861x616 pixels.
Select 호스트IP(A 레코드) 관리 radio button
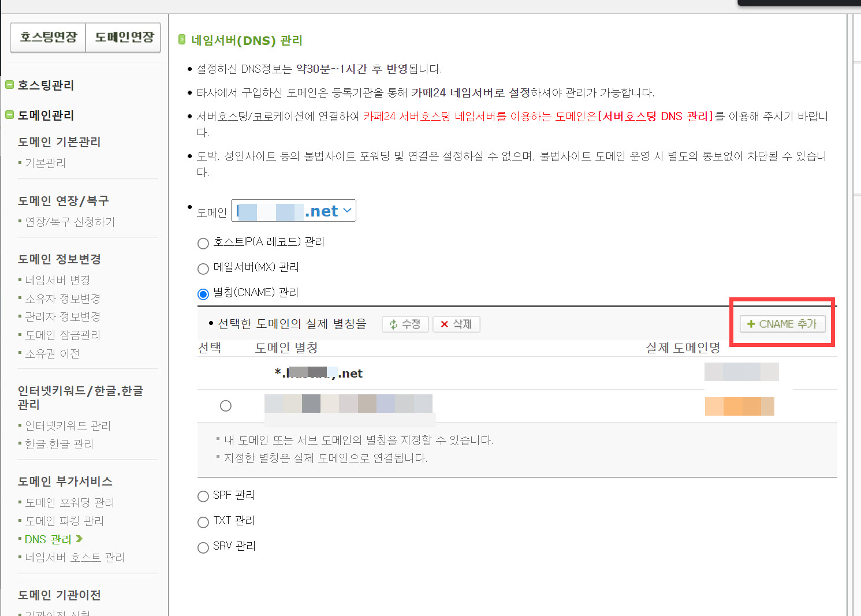[x=203, y=243]
